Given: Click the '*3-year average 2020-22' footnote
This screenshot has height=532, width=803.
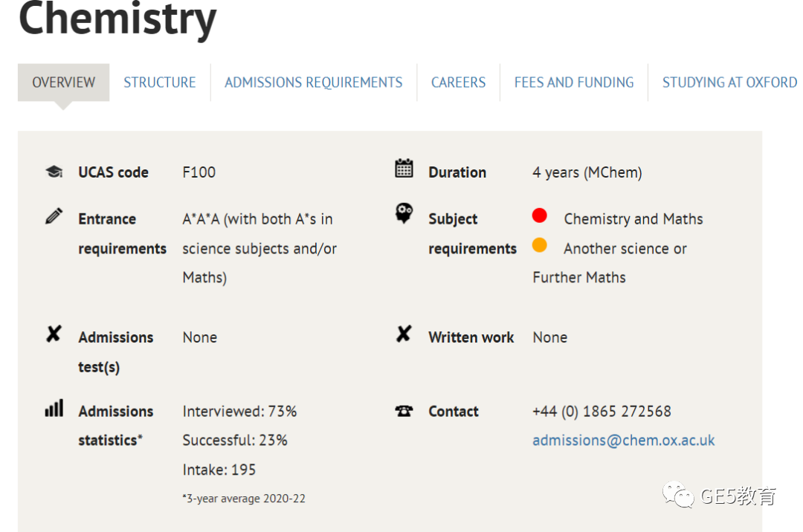Looking at the screenshot, I should tap(244, 499).
